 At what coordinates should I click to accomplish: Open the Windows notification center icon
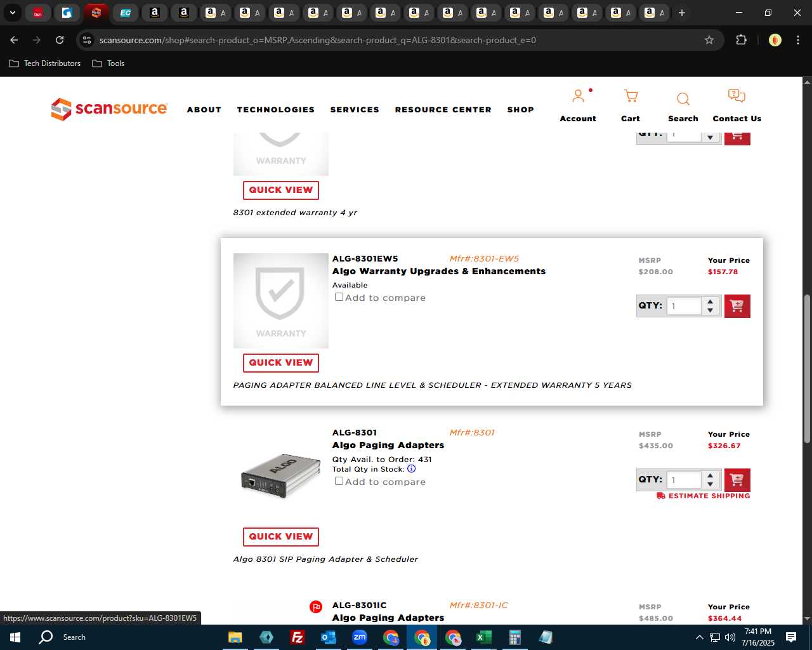[x=791, y=637]
